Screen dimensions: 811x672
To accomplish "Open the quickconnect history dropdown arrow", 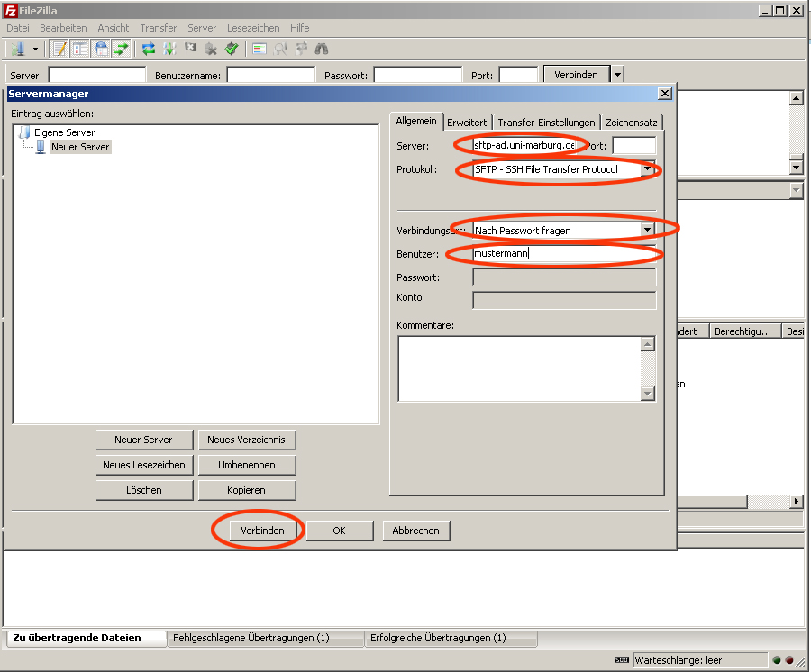I will (x=617, y=75).
